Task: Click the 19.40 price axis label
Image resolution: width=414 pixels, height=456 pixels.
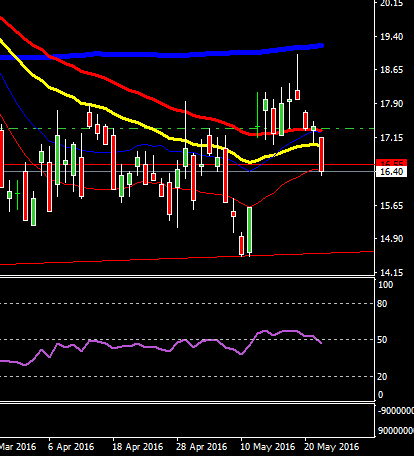Action: pos(391,36)
